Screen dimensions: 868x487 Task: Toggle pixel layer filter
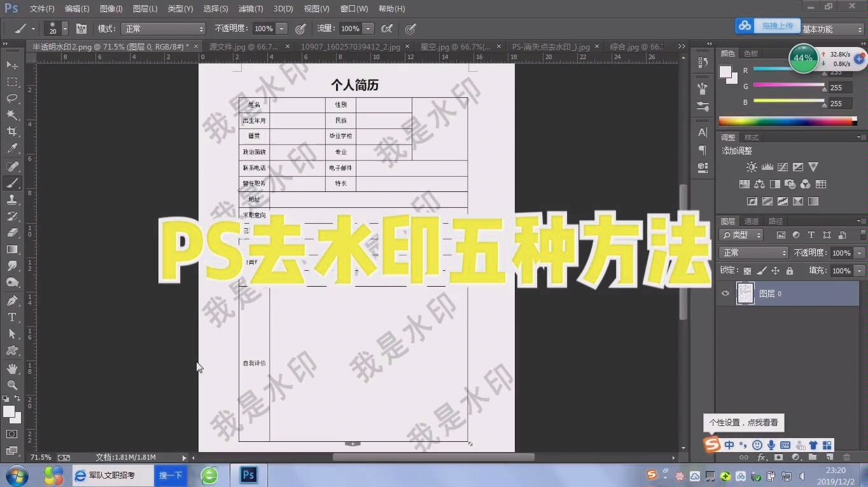[x=781, y=235]
